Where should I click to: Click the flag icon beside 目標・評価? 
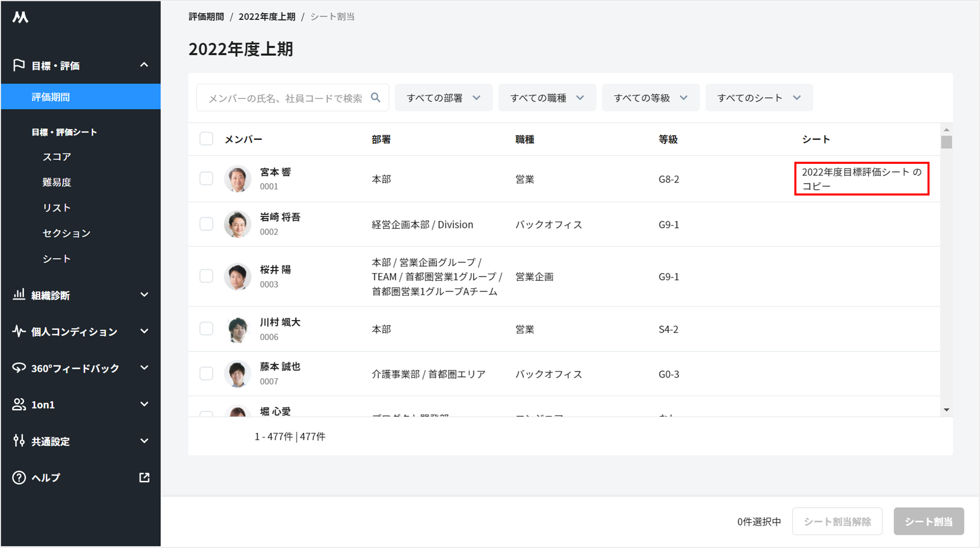(x=19, y=65)
